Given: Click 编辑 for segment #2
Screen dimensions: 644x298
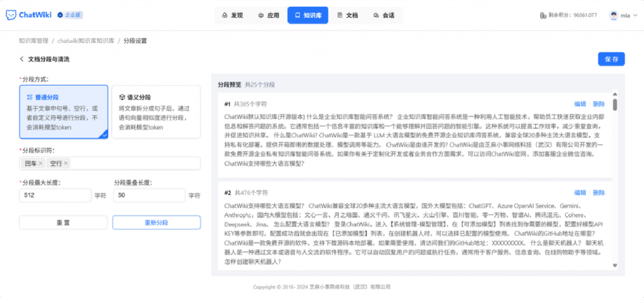Looking at the screenshot, I should coord(580,192).
